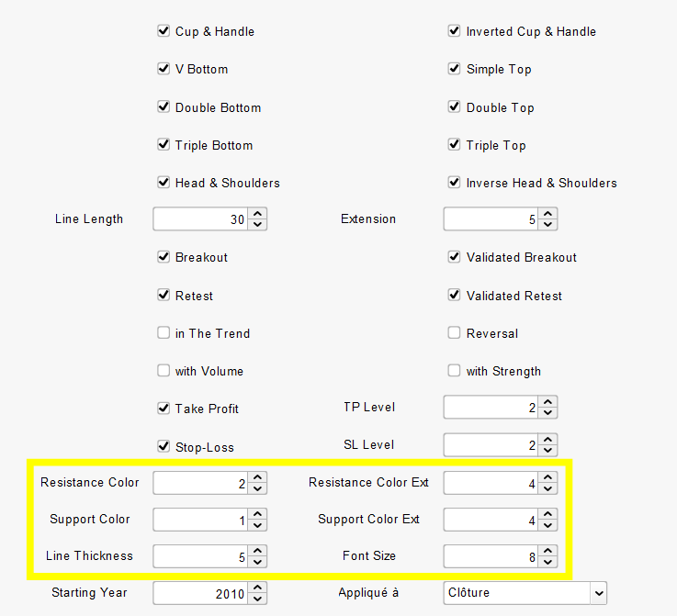Increment Resistance Color value up arrow
Viewport: 677px width, 616px height.
(257, 477)
